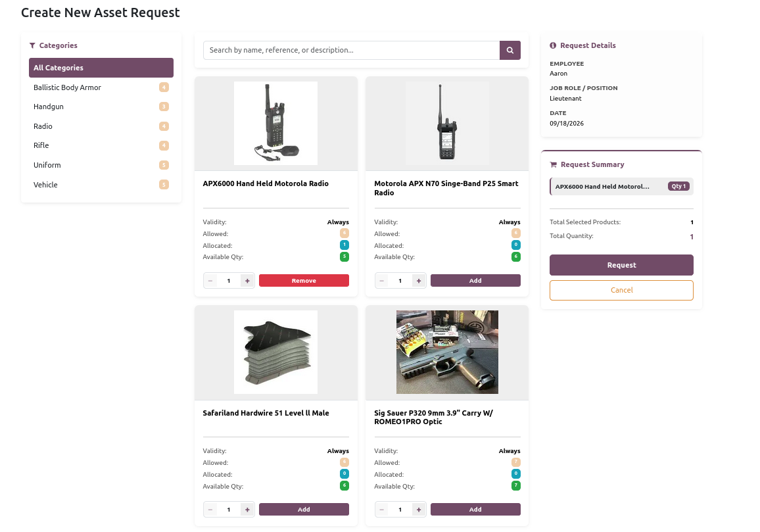
Task: Remove APX6000 Hand Held Motorola Radio
Action: tap(304, 281)
